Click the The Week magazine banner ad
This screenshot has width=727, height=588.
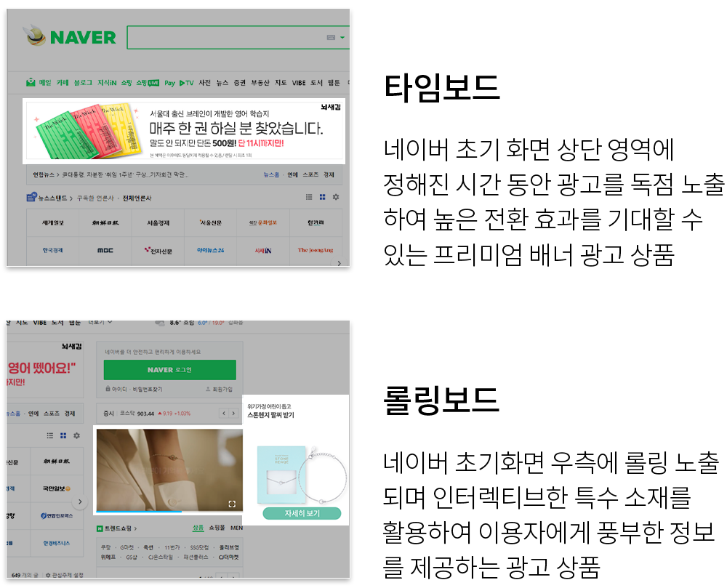point(184,131)
